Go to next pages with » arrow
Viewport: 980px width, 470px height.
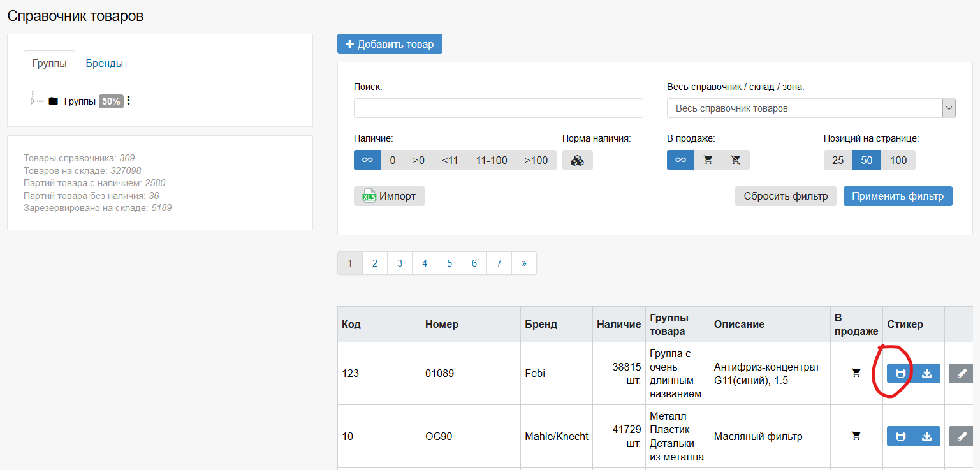pyautogui.click(x=523, y=263)
